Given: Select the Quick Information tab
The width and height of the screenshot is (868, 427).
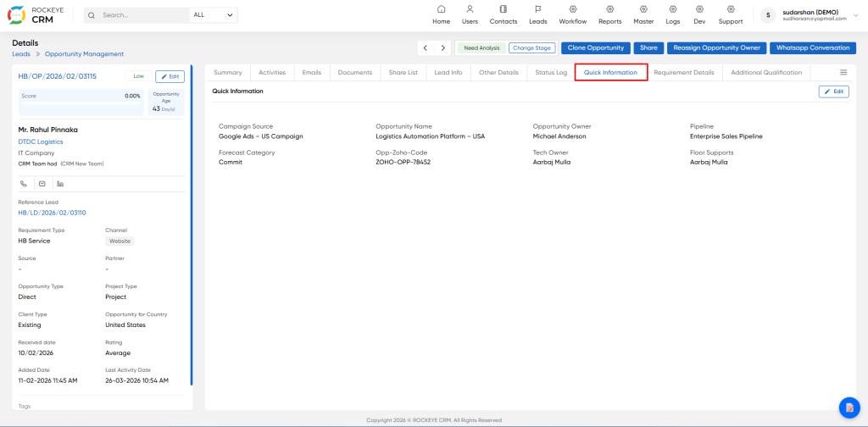Looking at the screenshot, I should point(610,73).
